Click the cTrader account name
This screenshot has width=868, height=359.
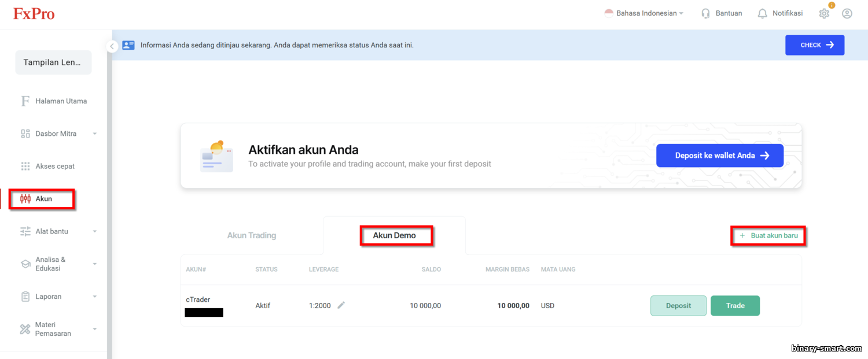198,299
